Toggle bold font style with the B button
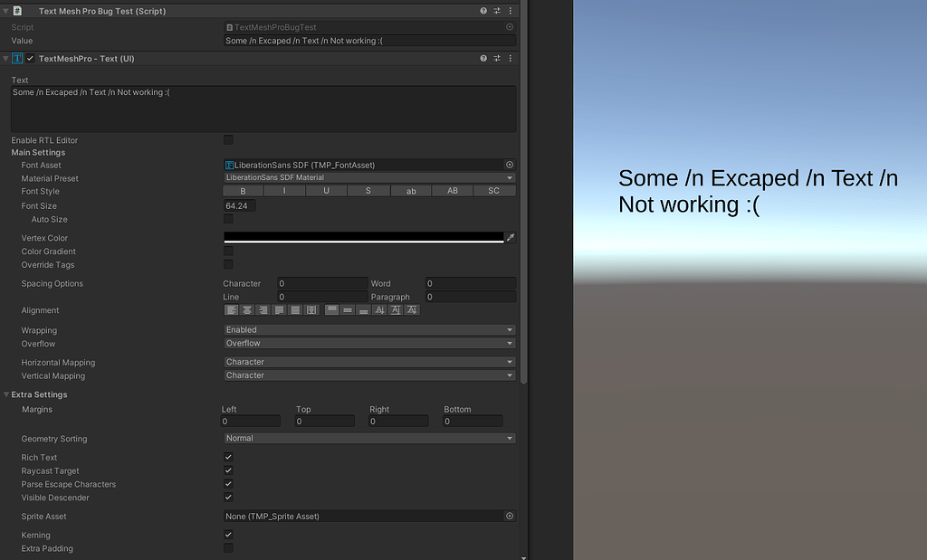This screenshot has width=927, height=560. point(243,191)
